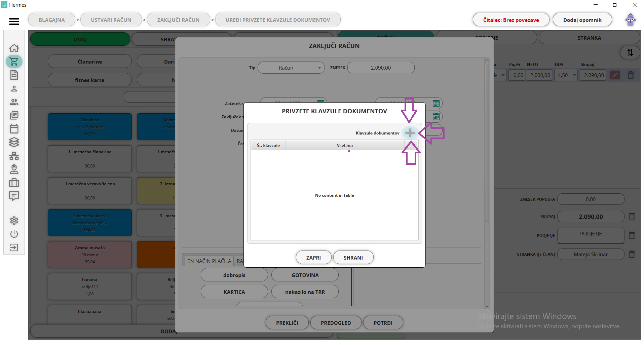644x345 pixels.
Task: Click ZAKLJUČI RAČUN breadcrumb
Action: pos(178,20)
